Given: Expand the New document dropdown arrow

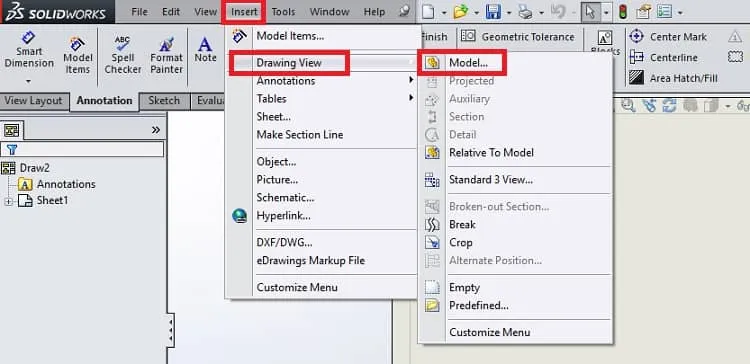Looking at the screenshot, I should tap(444, 12).
